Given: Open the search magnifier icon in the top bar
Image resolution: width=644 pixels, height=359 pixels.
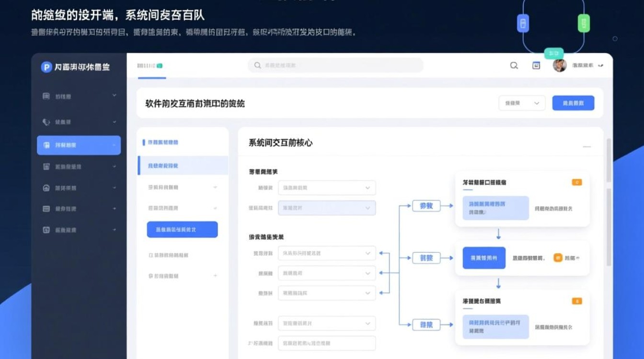Looking at the screenshot, I should point(514,65).
